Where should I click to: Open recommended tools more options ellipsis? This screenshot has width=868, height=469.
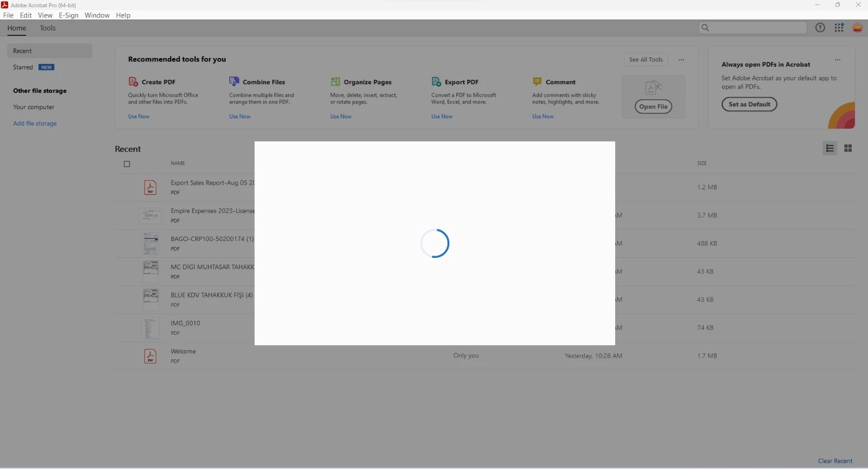click(x=681, y=60)
